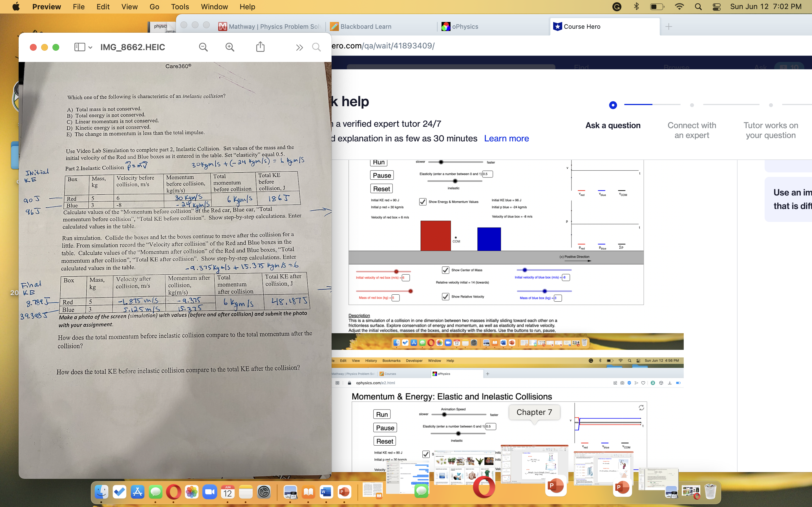Open Messages from the Dock
Image resolution: width=812 pixels, height=507 pixels.
(x=155, y=492)
